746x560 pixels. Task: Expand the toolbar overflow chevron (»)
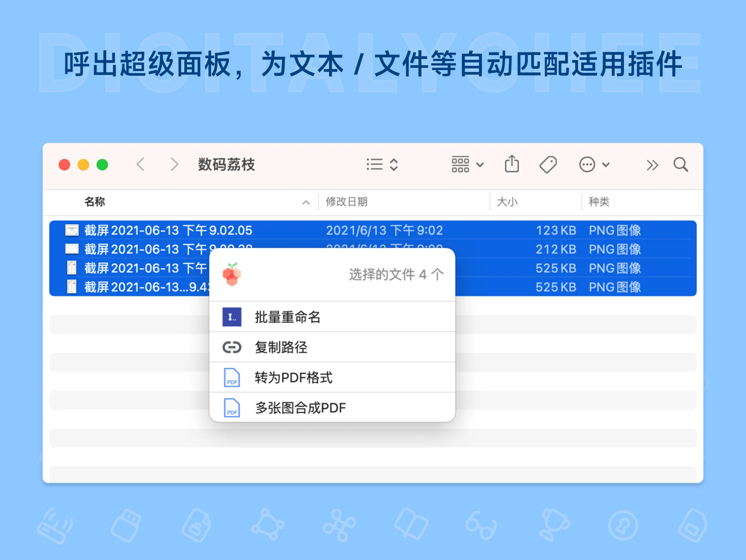point(652,165)
